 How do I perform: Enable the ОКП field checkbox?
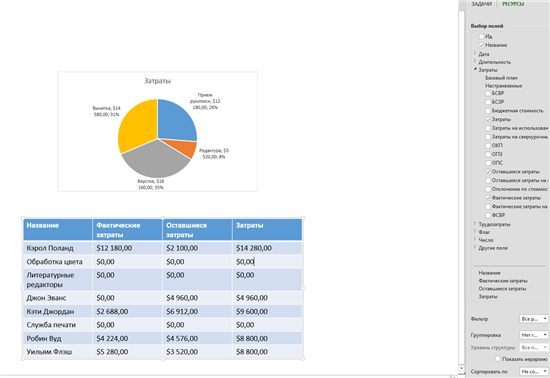pos(488,146)
